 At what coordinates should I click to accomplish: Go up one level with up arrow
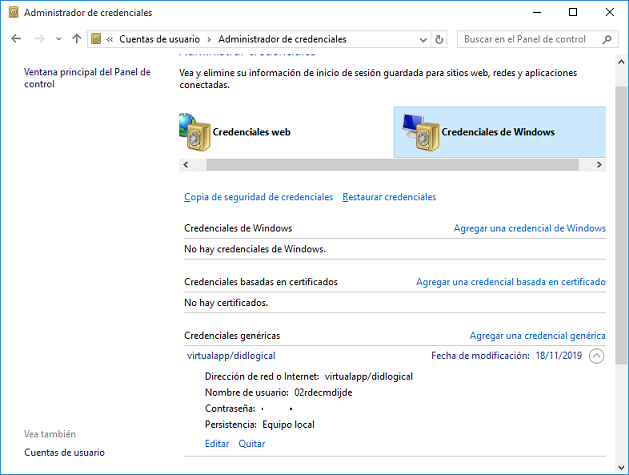76,39
